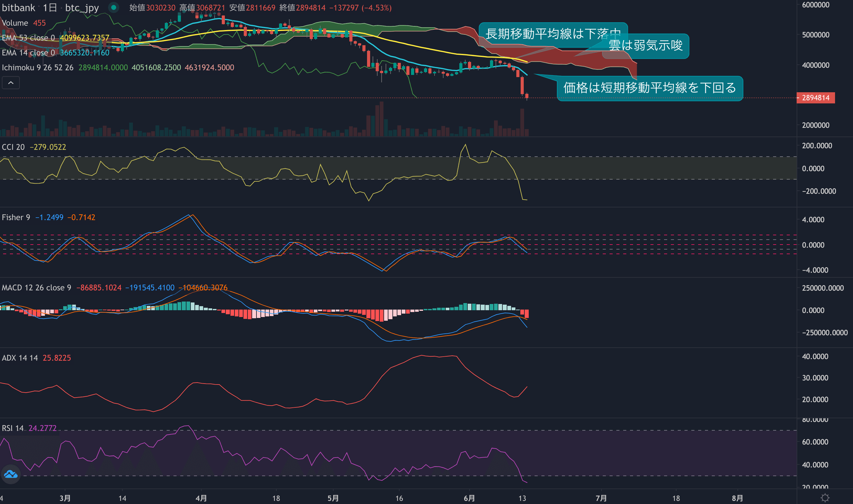Click the TradingView logo badge
Image resolution: width=853 pixels, height=504 pixels.
(11, 474)
